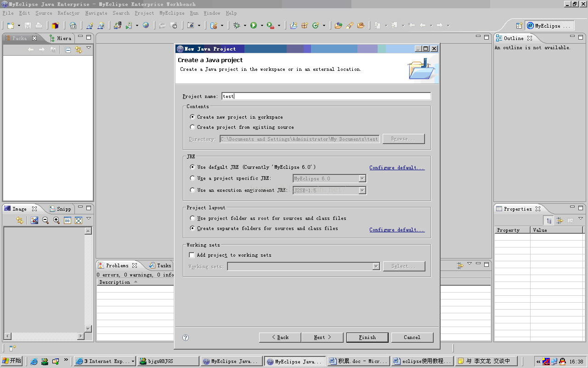The width and height of the screenshot is (588, 368).
Task: Switch to the Hiera tab
Action: (x=60, y=38)
